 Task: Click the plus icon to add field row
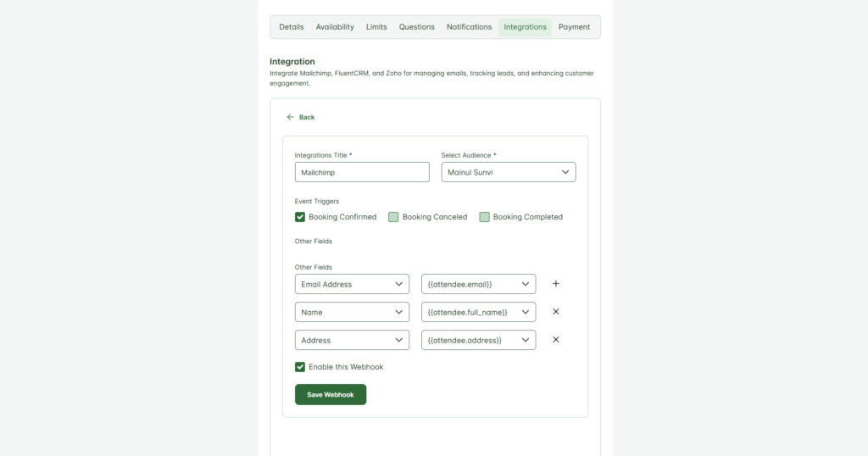pos(556,284)
